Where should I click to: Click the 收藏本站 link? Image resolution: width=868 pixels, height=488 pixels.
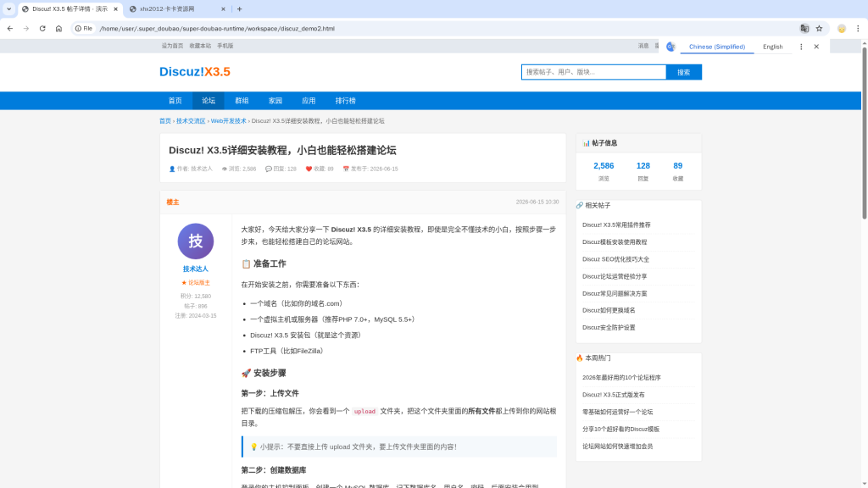point(200,46)
